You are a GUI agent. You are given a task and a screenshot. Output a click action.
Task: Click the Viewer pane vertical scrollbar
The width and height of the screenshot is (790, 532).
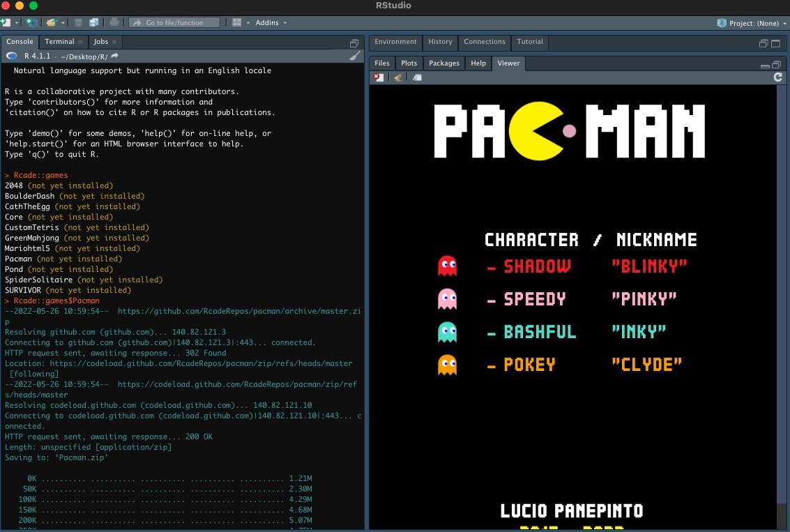coord(783,306)
